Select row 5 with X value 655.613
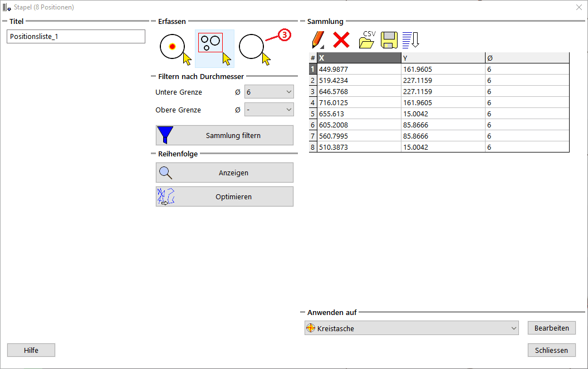Image resolution: width=588 pixels, height=369 pixels. pos(359,114)
